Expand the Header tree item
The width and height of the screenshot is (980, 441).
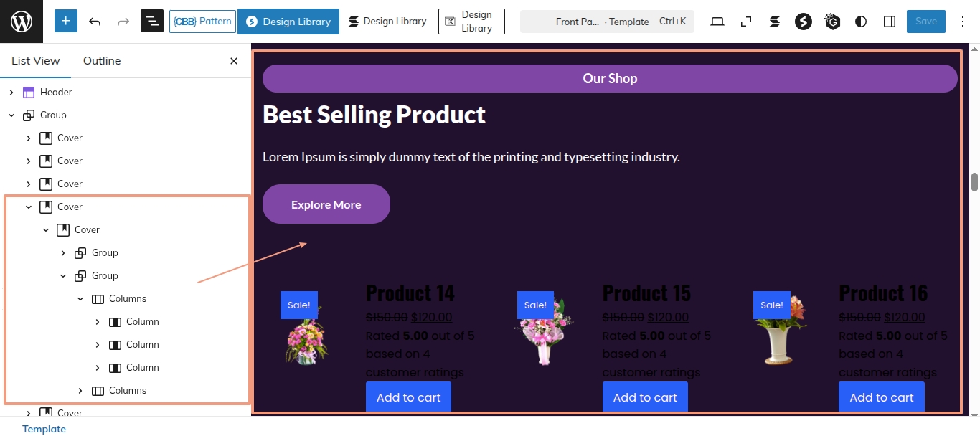[11, 93]
